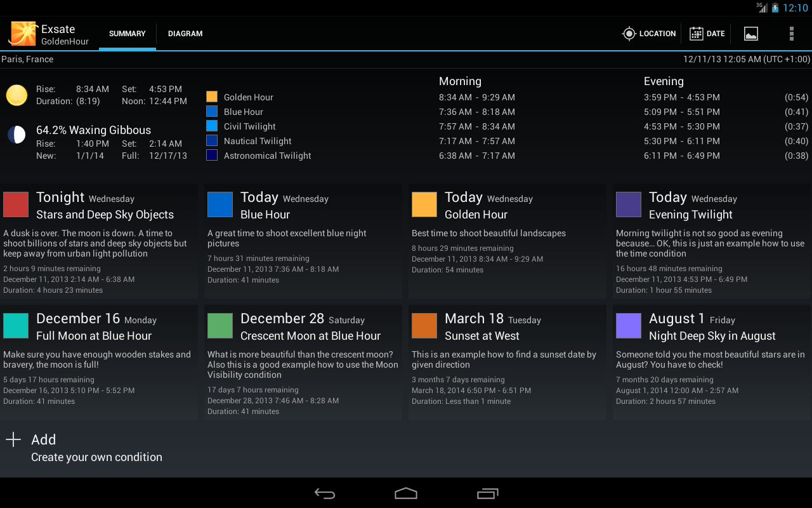Tap the violet August 1 color square

click(x=629, y=326)
